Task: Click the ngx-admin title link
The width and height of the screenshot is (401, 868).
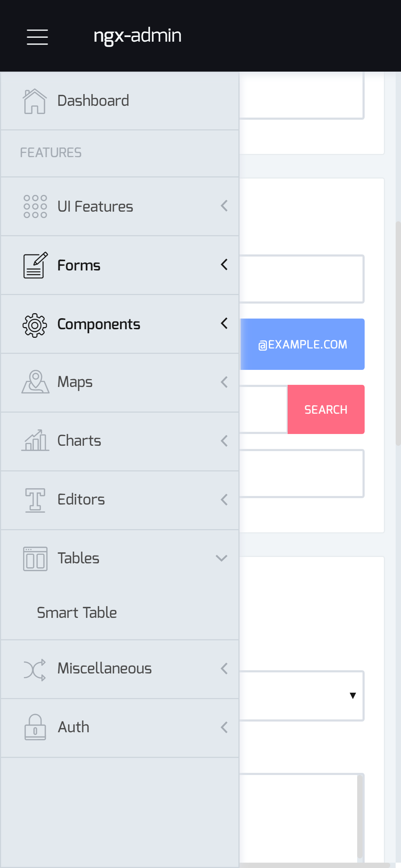Action: pyautogui.click(x=137, y=35)
